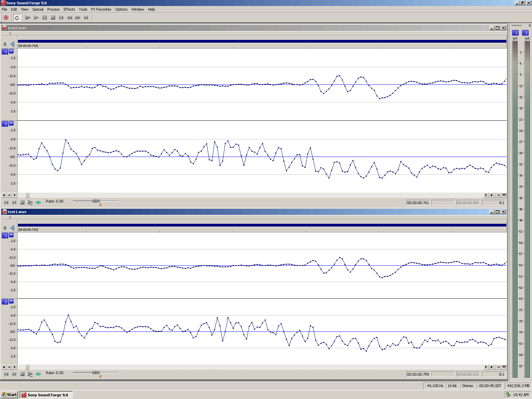The width and height of the screenshot is (532, 399).
Task: Open the FX Favorites menu
Action: point(101,9)
